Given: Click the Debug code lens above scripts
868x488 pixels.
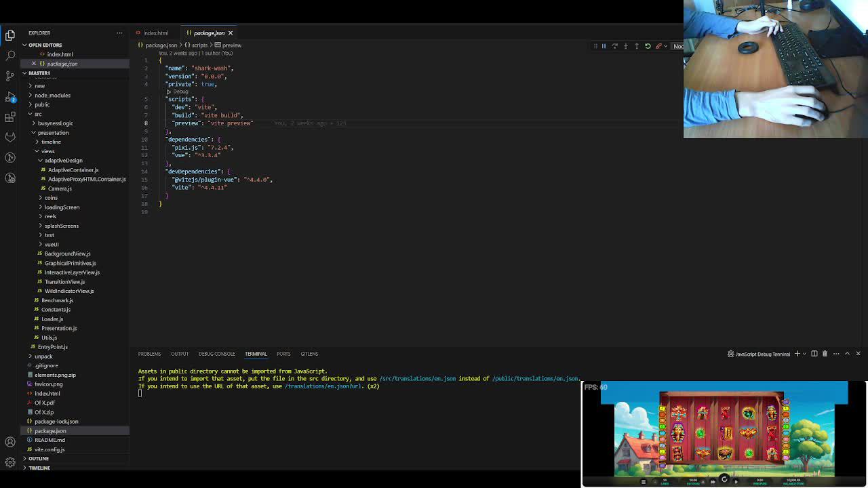Looking at the screenshot, I should pos(177,91).
